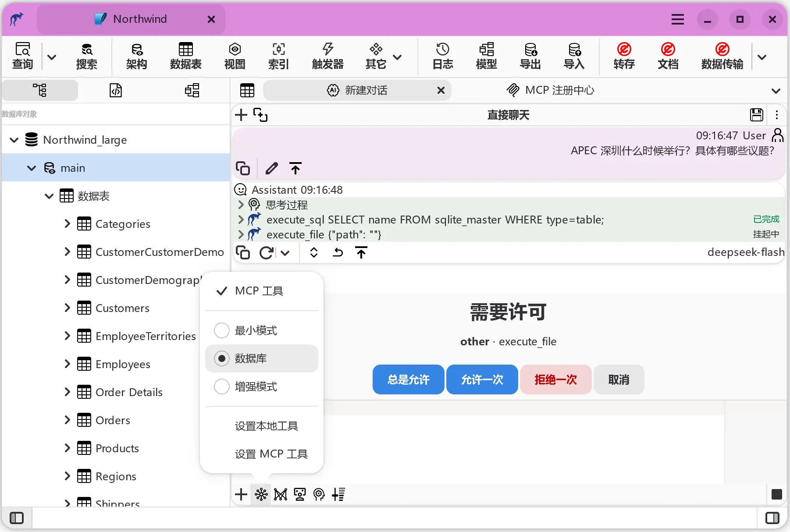
Task: Click the 总是允许 button
Action: tap(408, 379)
